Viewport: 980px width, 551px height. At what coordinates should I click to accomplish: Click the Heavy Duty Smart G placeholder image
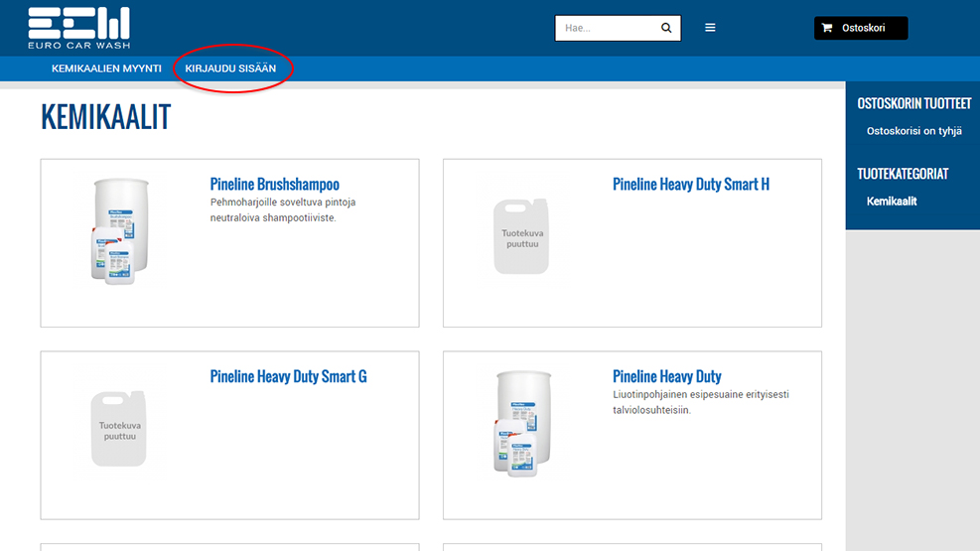point(119,429)
